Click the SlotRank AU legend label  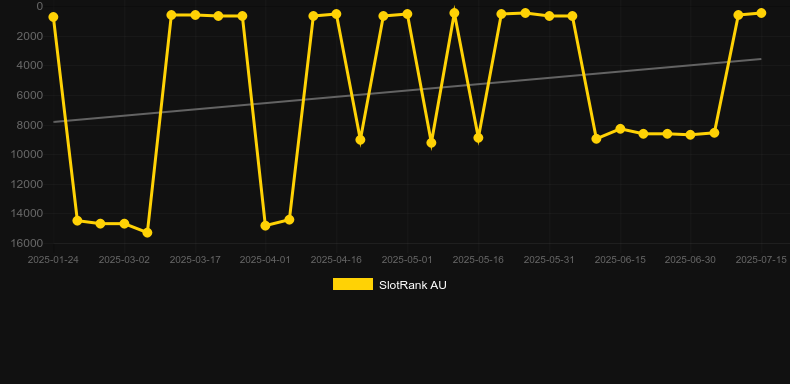[413, 285]
